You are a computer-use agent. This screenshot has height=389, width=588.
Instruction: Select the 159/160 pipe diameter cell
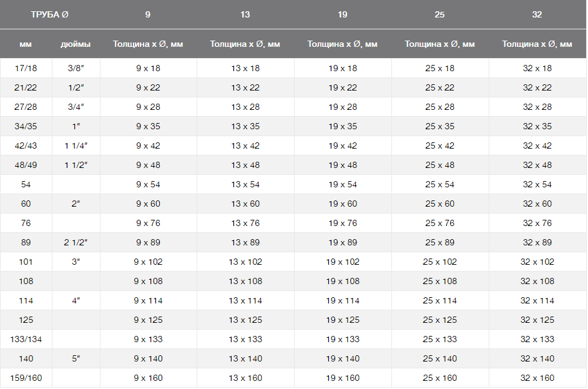pyautogui.click(x=26, y=378)
